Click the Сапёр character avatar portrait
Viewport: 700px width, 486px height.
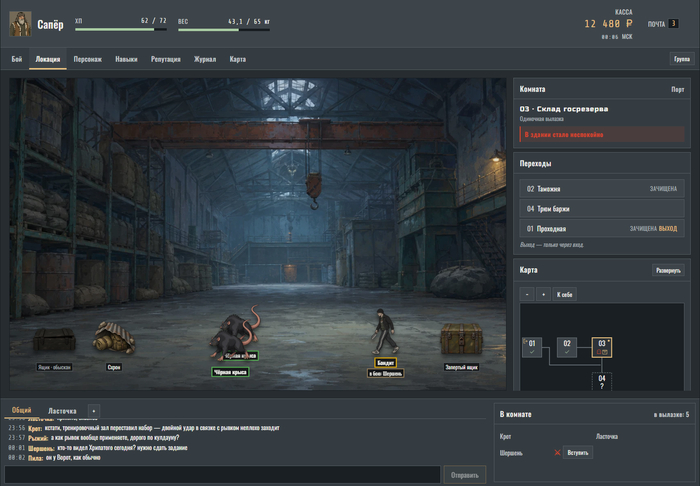tap(20, 24)
